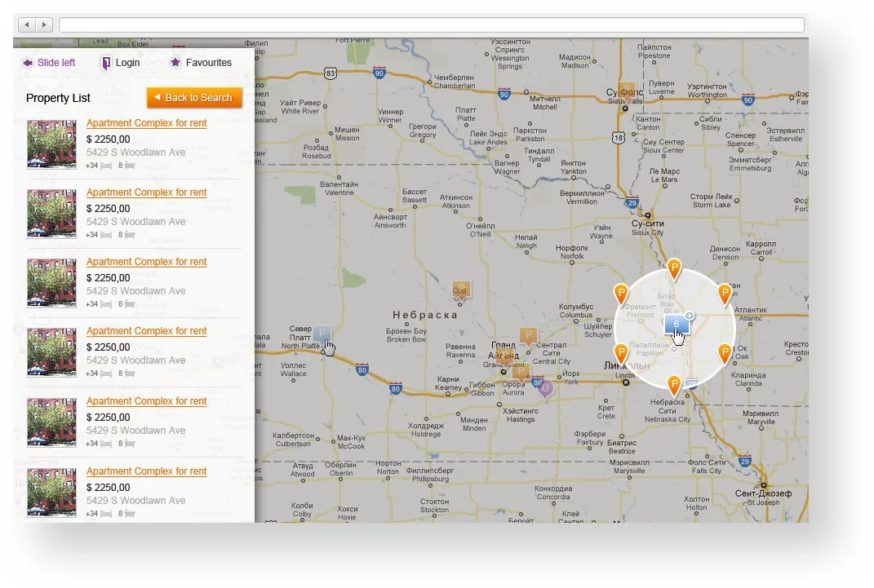Select the orange P marker above Nebraska City
This screenshot has width=874, height=588.
(674, 385)
